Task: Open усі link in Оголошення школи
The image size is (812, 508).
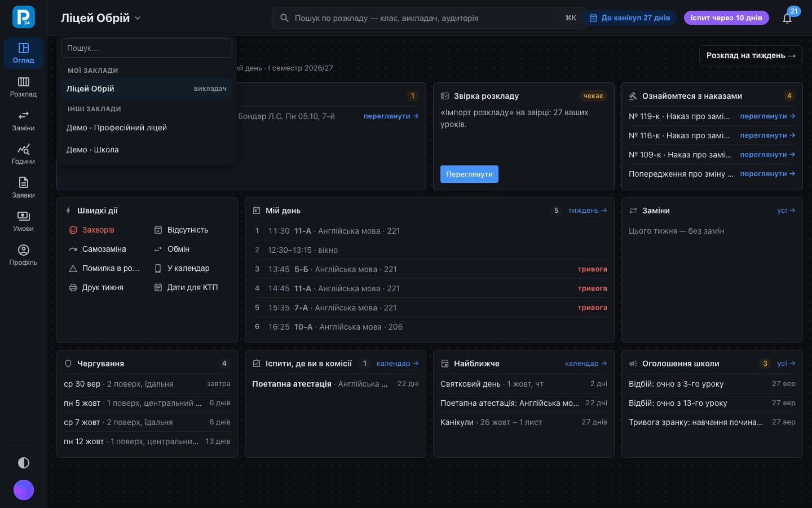Action: pyautogui.click(x=786, y=364)
